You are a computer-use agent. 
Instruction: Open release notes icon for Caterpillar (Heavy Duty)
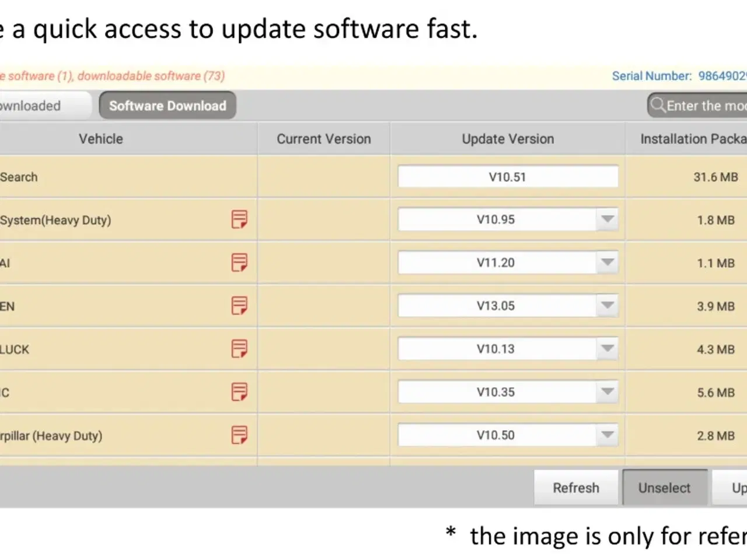[x=239, y=435]
